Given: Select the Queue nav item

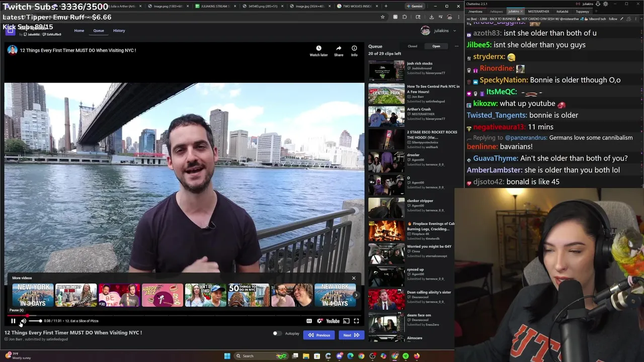Looking at the screenshot, I should click(99, 31).
